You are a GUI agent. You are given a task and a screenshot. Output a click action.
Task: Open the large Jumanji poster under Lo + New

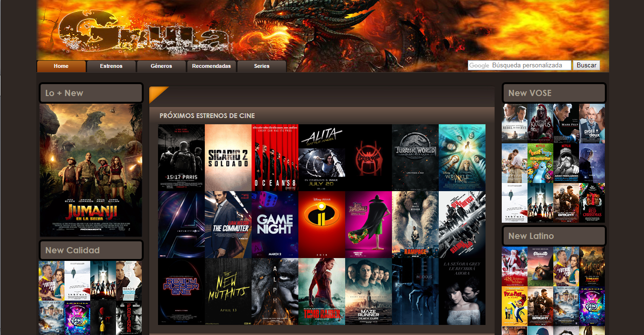pos(91,171)
